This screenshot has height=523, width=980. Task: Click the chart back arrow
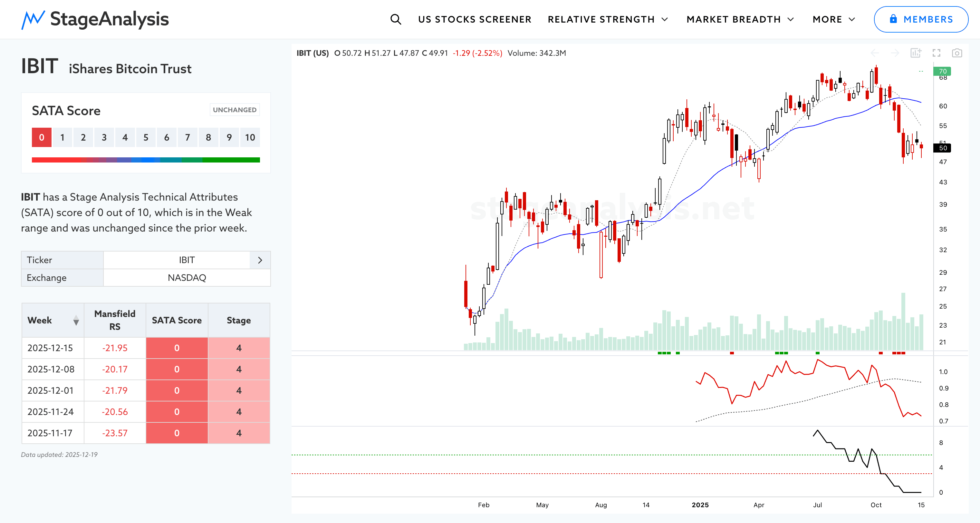[x=875, y=53]
